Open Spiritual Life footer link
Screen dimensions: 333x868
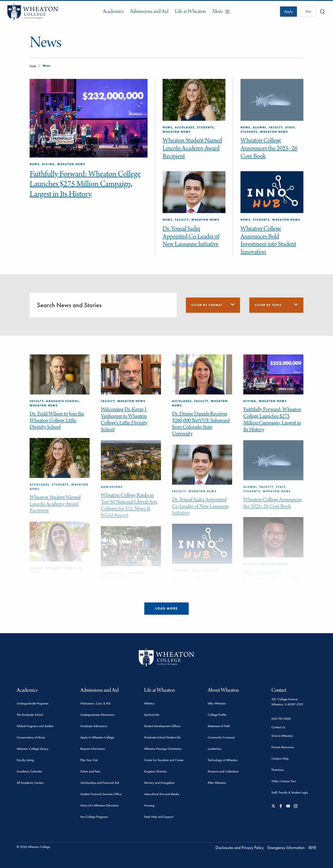[x=151, y=715]
